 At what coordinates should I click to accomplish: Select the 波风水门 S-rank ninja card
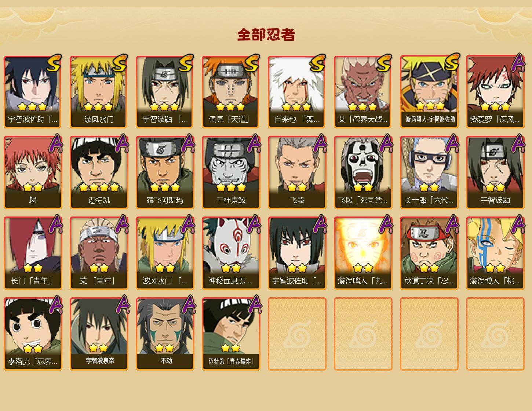point(99,92)
